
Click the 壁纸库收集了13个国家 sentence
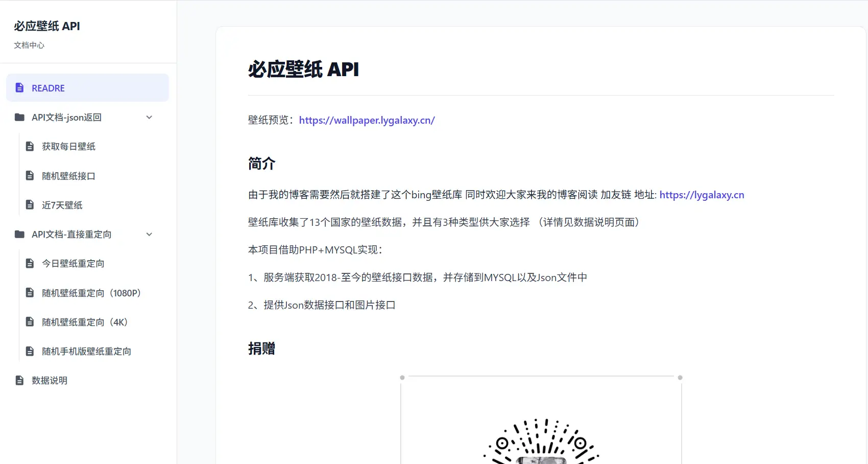tap(443, 222)
